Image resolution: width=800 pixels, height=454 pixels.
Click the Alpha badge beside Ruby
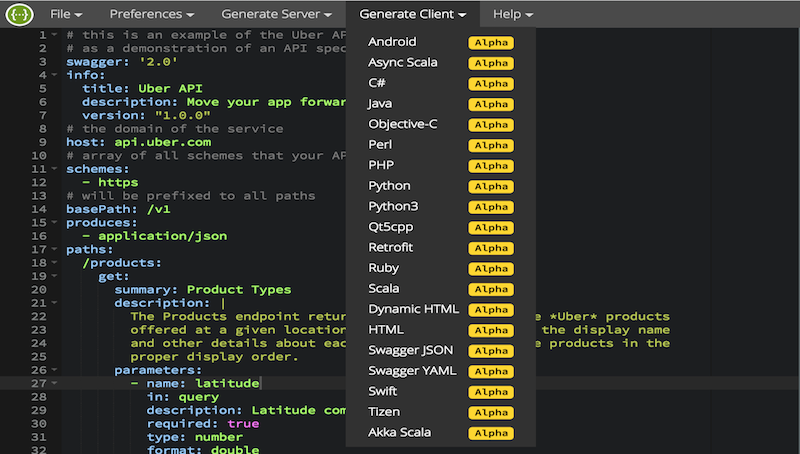[490, 268]
